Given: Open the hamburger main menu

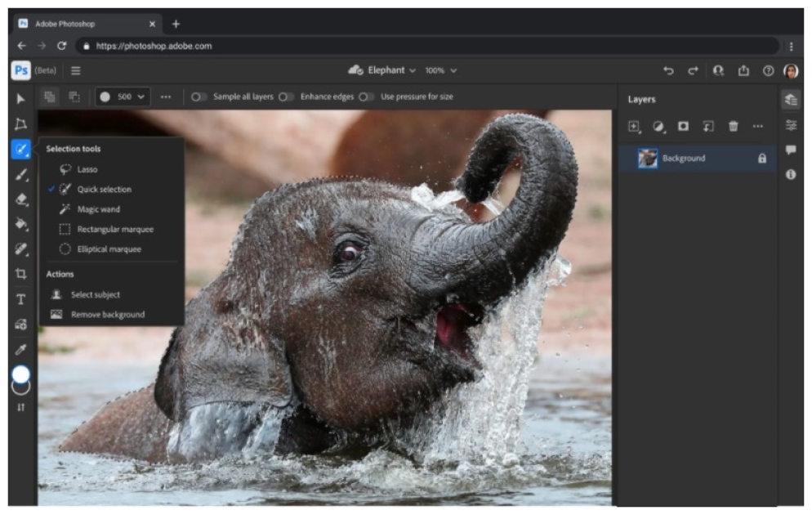Looking at the screenshot, I should pyautogui.click(x=76, y=70).
